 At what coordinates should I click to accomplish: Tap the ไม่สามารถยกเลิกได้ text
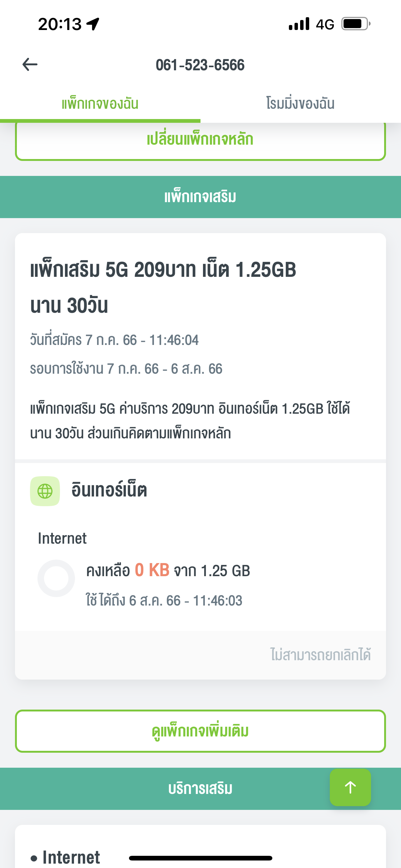320,654
